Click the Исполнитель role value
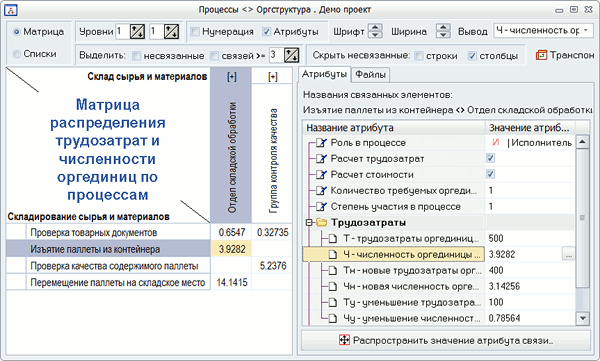This screenshot has height=361, width=600. [542, 143]
